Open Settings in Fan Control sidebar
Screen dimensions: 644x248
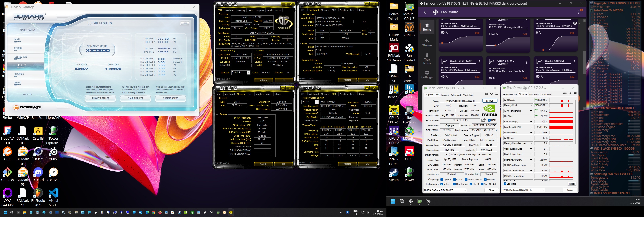(x=427, y=74)
